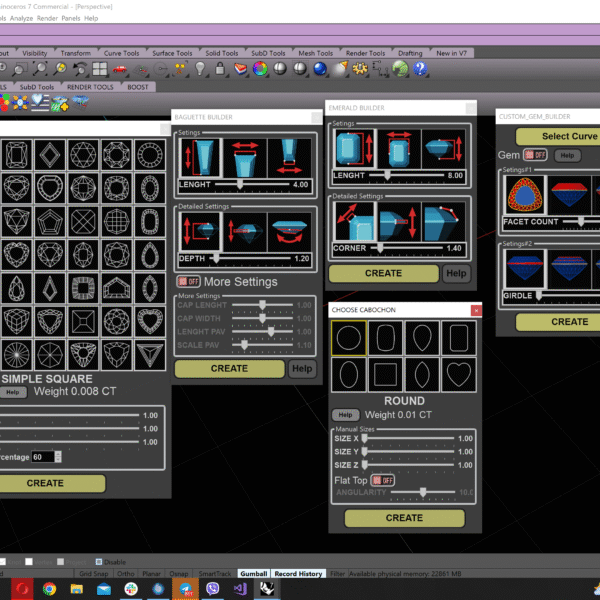The width and height of the screenshot is (600, 600).
Task: Select Baguette length setting icon
Action: [201, 158]
